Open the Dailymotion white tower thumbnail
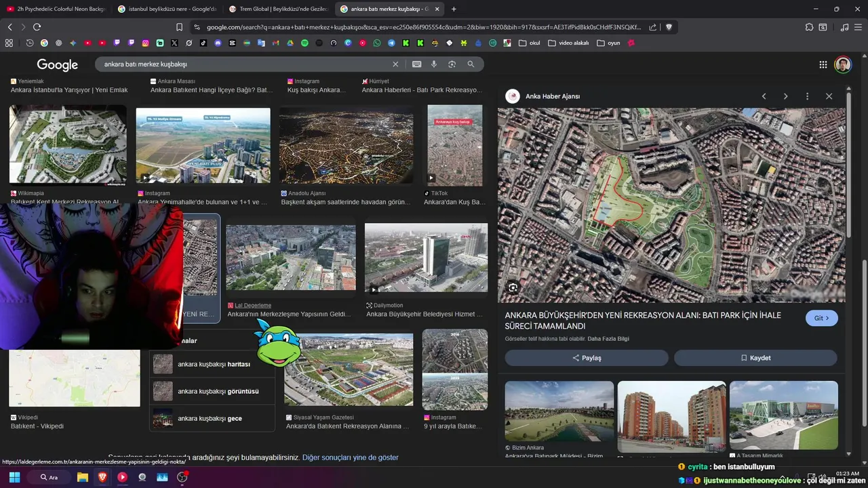The height and width of the screenshot is (488, 868). tap(426, 258)
